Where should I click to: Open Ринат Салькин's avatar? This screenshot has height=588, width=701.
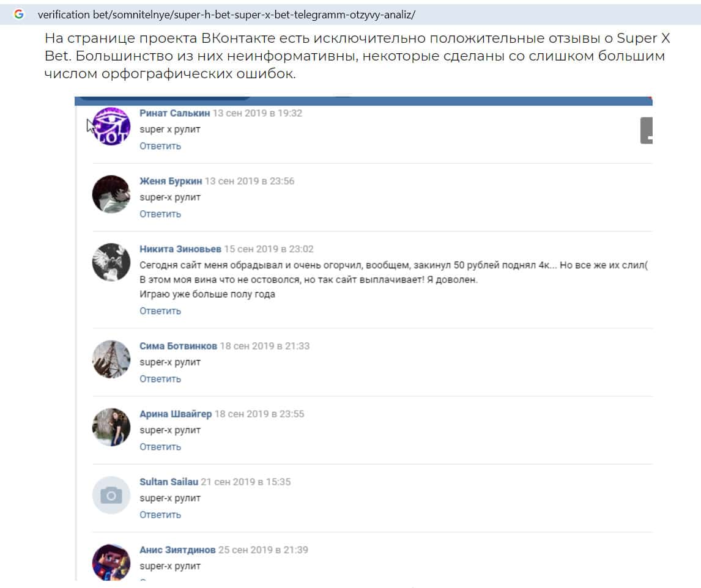click(111, 127)
